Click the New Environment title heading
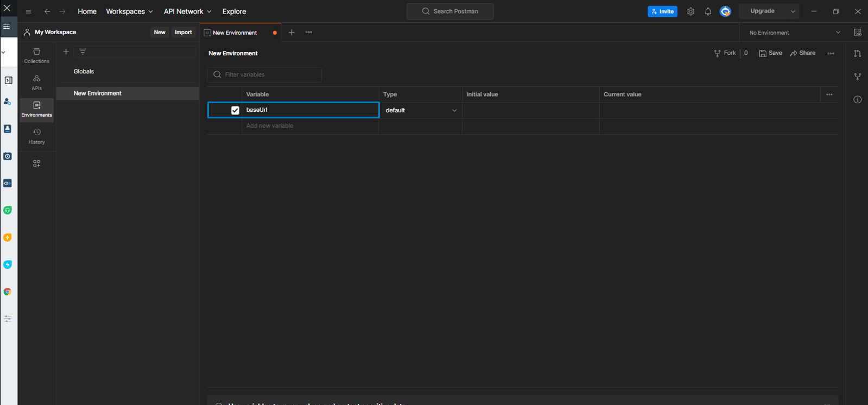868x405 pixels. click(233, 53)
